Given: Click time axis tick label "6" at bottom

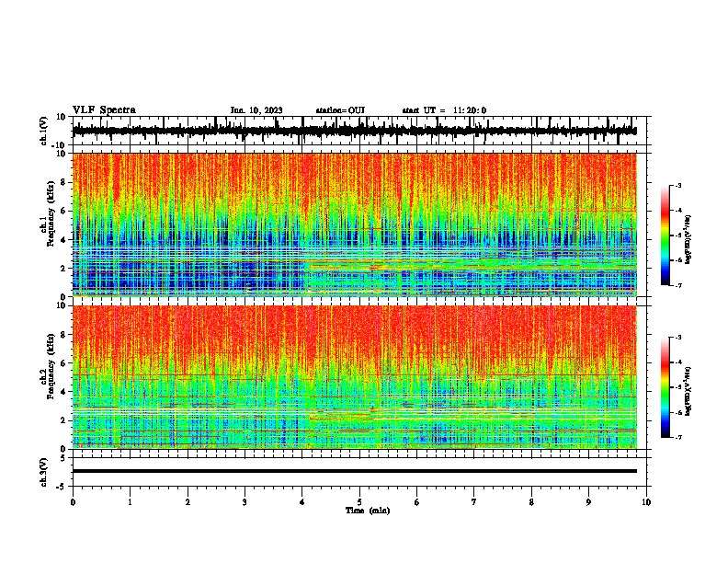Looking at the screenshot, I should pos(417,502).
